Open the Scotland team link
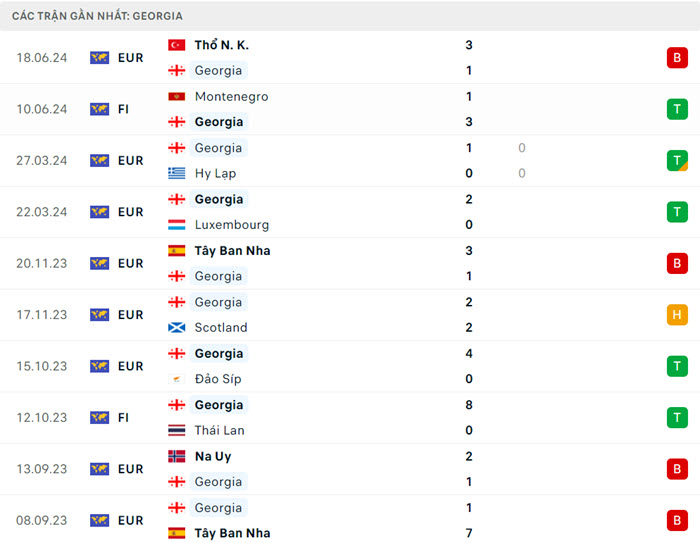The height and width of the screenshot is (543, 700). coord(221,328)
